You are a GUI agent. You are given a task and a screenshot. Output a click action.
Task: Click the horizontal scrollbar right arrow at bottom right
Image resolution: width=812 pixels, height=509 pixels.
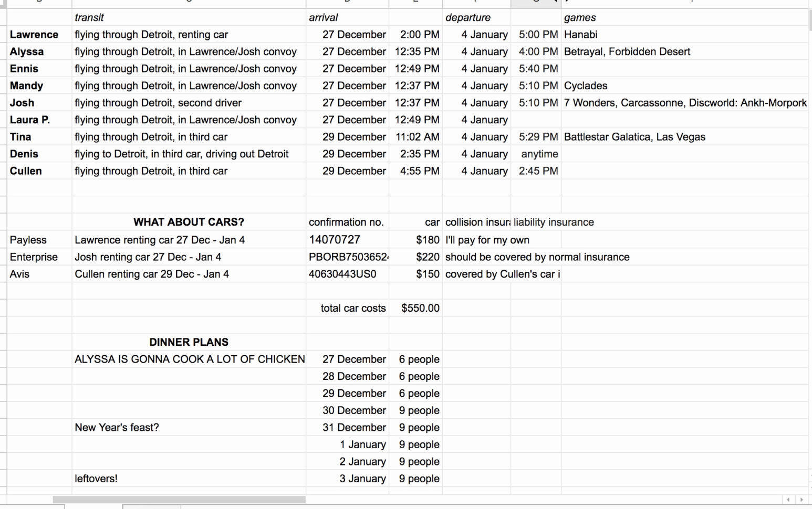pyautogui.click(x=801, y=500)
